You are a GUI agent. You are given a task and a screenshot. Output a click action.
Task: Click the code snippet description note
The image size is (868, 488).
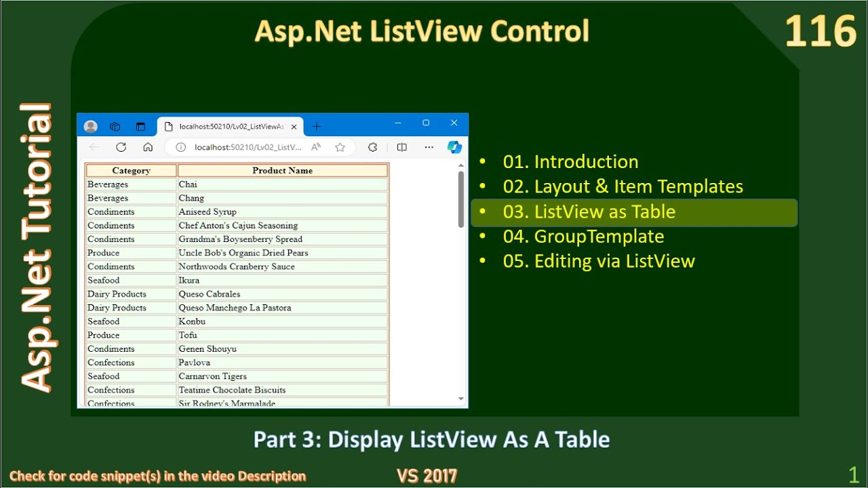[157, 476]
